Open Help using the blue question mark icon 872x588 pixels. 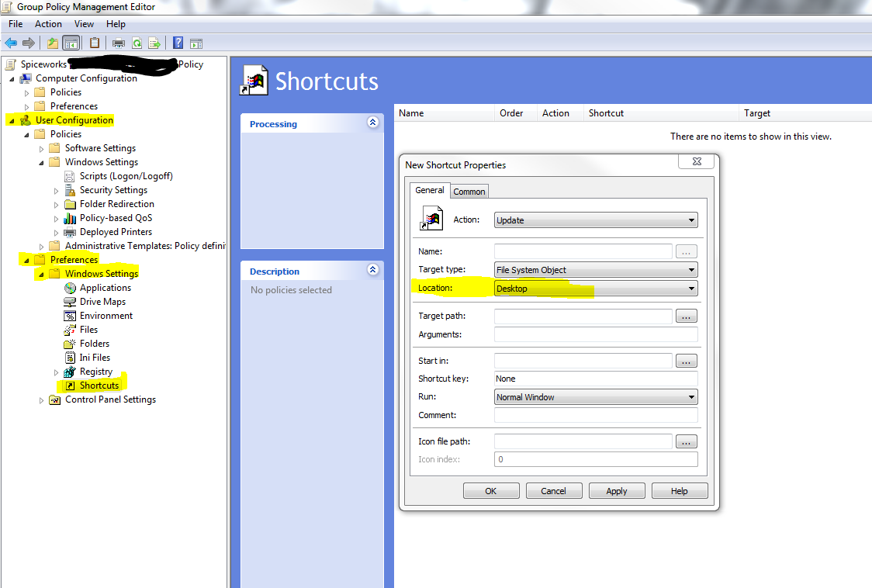coord(178,44)
